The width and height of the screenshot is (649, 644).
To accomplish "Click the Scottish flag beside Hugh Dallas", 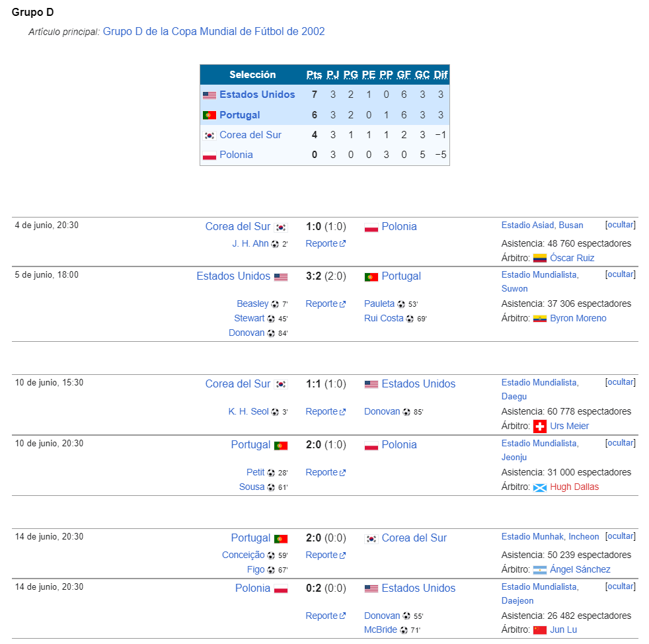I will pos(540,487).
